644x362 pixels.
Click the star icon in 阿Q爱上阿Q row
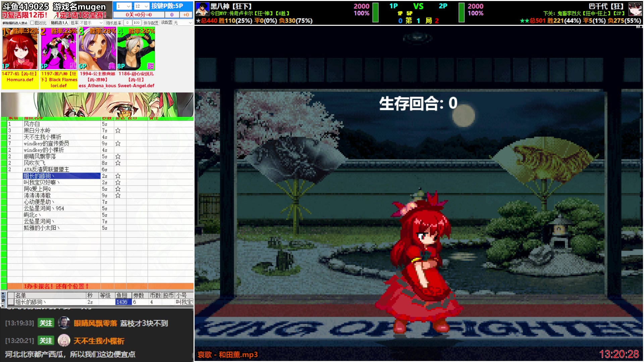click(x=118, y=189)
